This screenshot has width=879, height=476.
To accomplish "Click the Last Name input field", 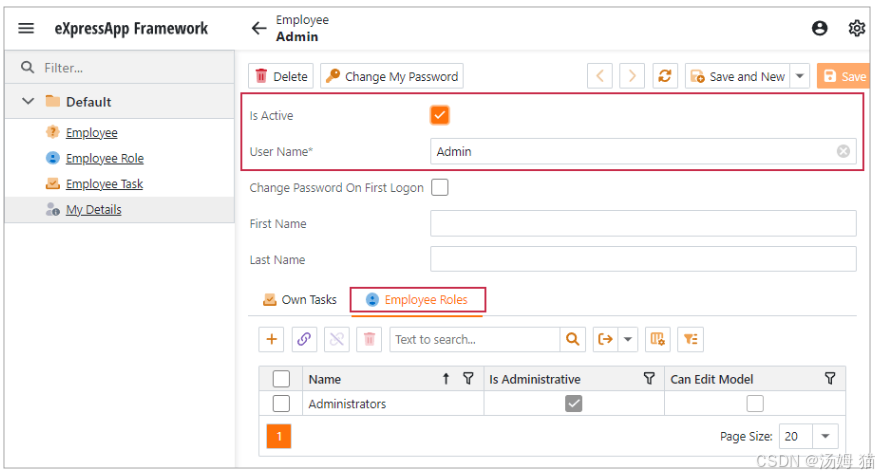I will (643, 259).
